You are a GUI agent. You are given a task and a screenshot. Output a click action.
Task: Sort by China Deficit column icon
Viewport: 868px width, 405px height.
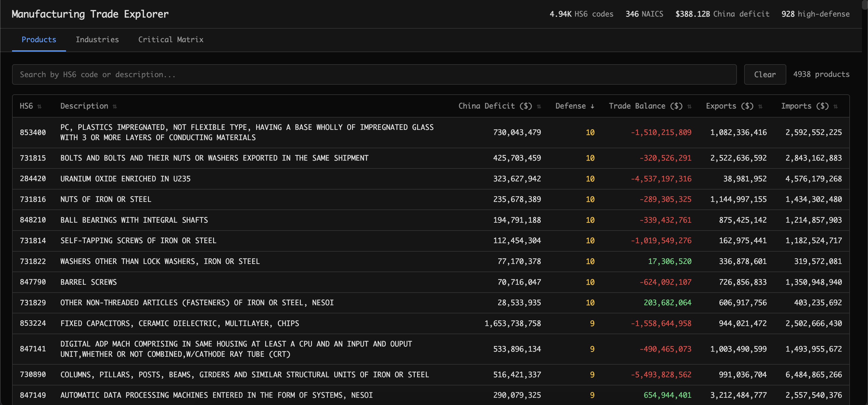[x=539, y=106]
